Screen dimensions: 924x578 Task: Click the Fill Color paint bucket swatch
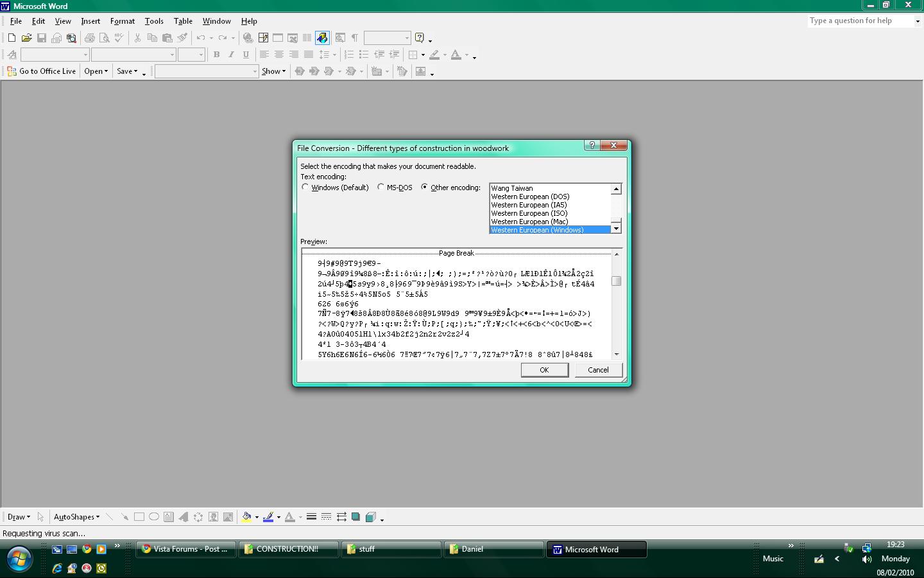246,517
